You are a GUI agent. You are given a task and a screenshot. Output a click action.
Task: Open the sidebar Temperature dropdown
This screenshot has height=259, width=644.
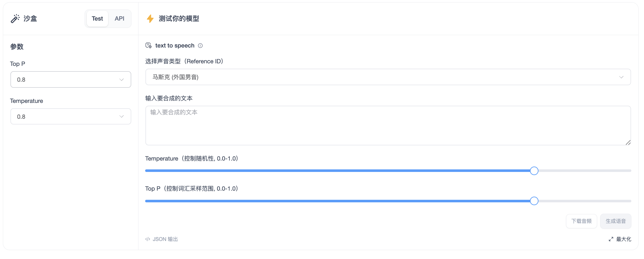click(71, 117)
